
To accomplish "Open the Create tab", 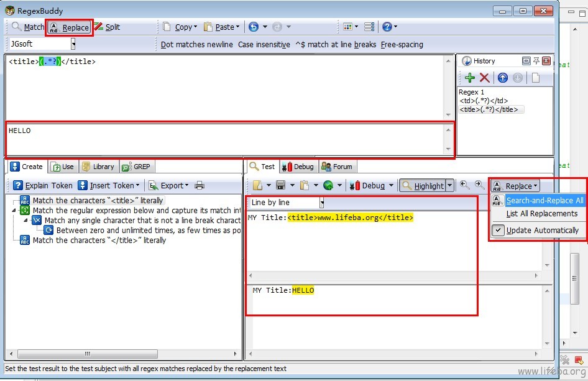I will (27, 167).
